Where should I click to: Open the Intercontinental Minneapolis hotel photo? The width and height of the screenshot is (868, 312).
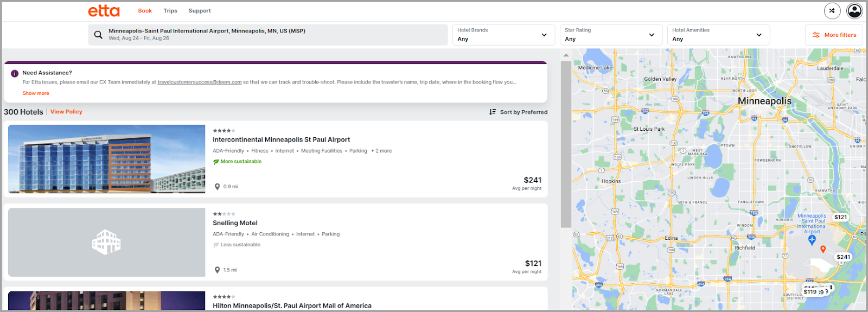107,159
